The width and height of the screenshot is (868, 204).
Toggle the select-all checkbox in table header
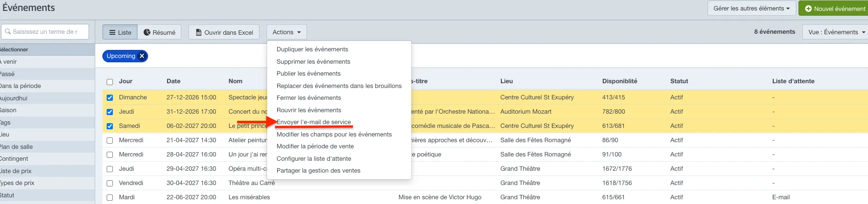point(110,82)
